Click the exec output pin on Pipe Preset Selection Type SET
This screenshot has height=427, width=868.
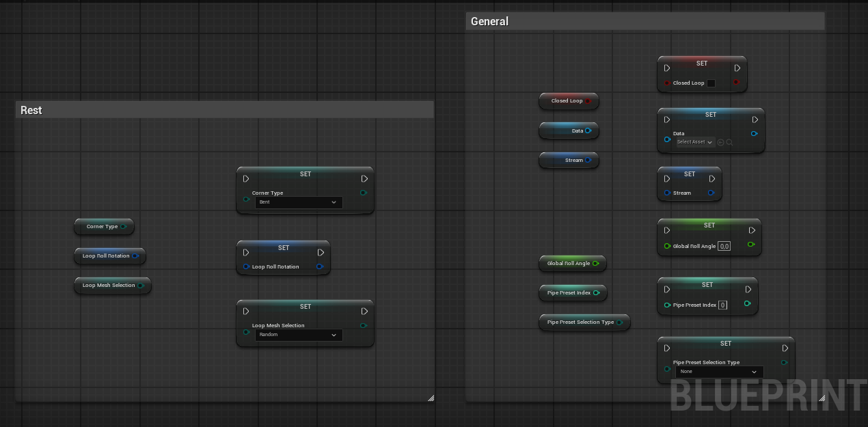tap(785, 348)
